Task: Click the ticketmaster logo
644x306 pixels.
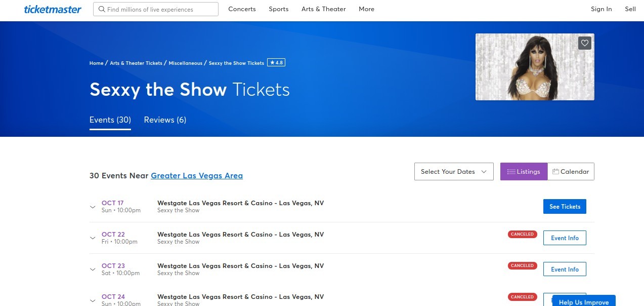Action: click(x=53, y=9)
